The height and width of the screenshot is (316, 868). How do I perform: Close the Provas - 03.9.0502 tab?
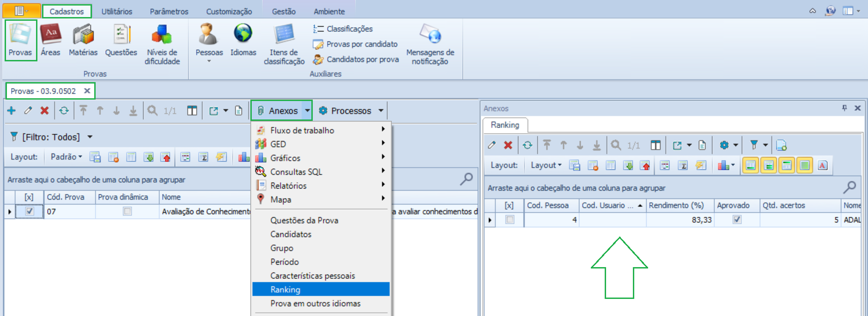pos(87,91)
